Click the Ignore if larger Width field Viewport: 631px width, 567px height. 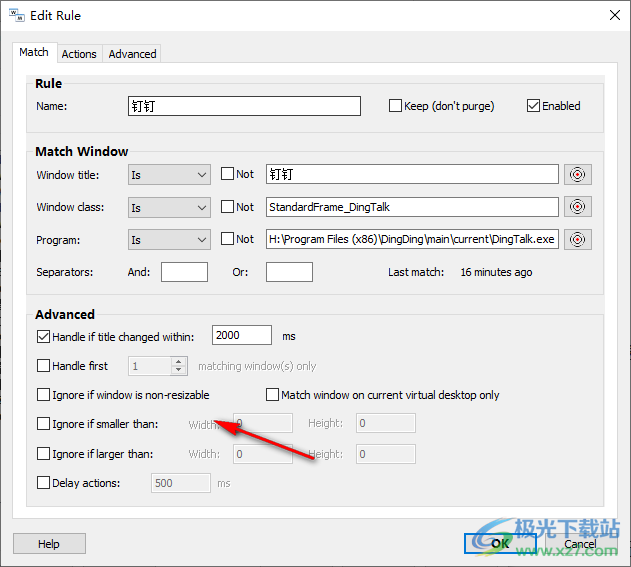coord(263,454)
